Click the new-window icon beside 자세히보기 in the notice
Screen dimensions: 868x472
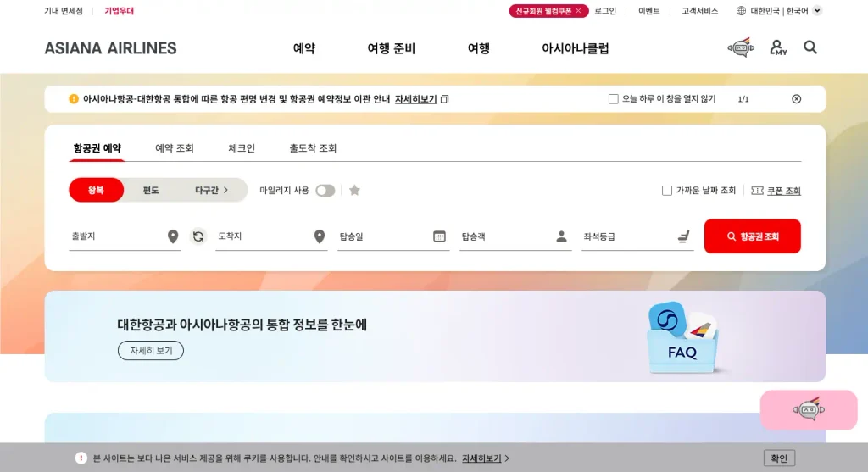[444, 99]
